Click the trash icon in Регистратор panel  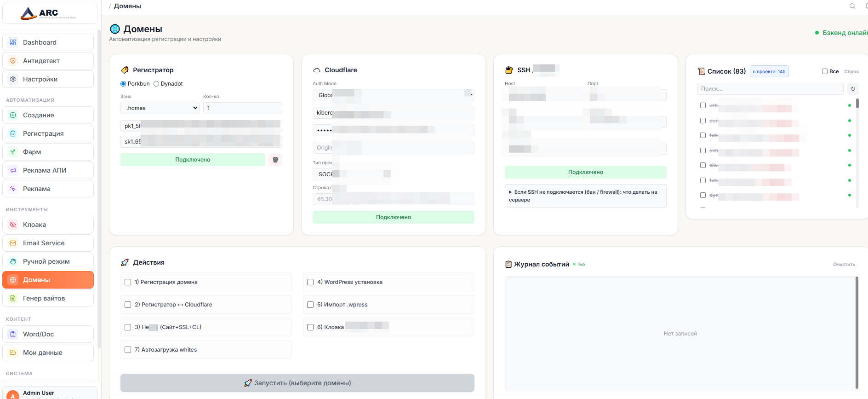click(275, 160)
